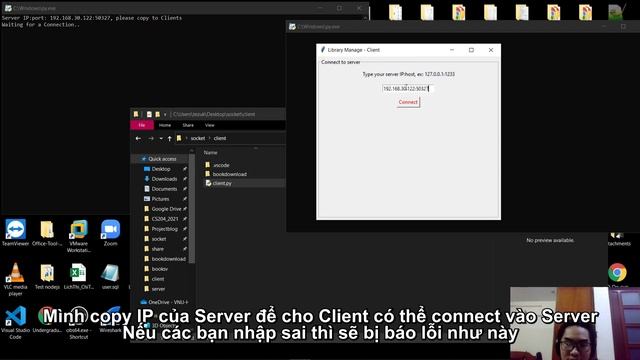The width and height of the screenshot is (640, 360).
Task: Open Documents in Quick access
Action: tap(164, 189)
